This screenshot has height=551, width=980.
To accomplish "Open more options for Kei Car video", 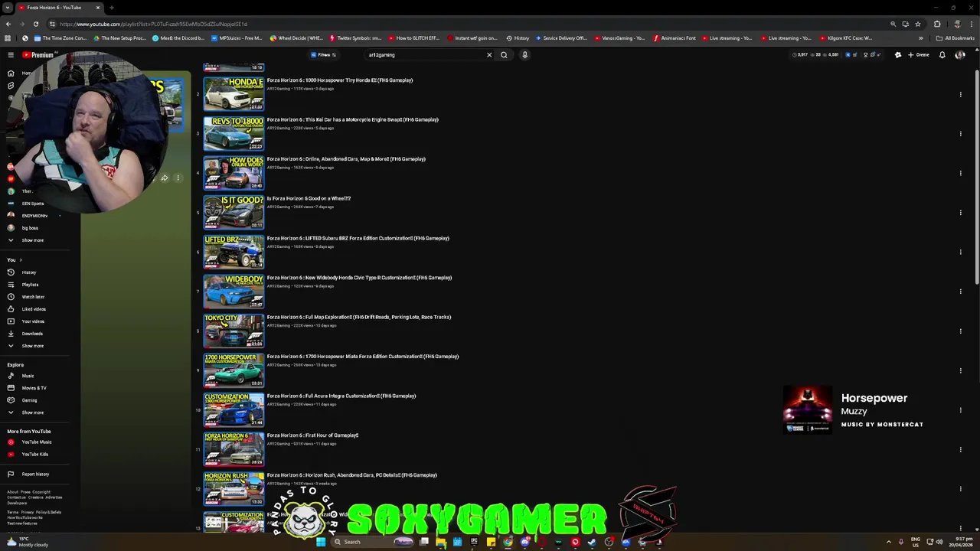I will coord(960,134).
